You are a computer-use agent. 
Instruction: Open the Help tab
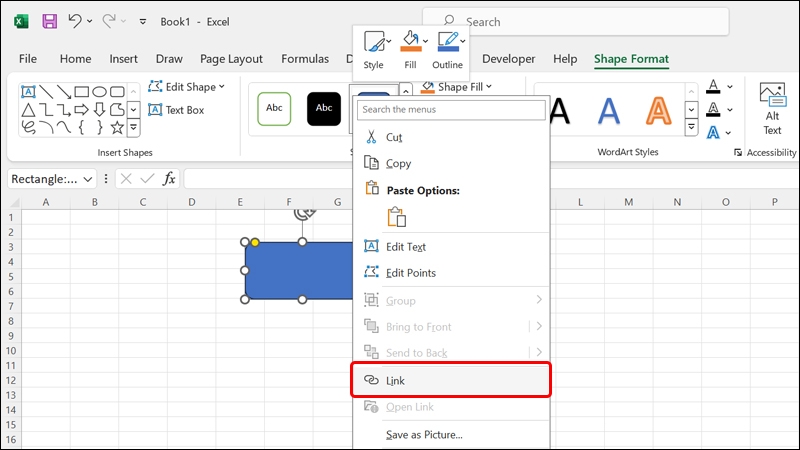(565, 59)
